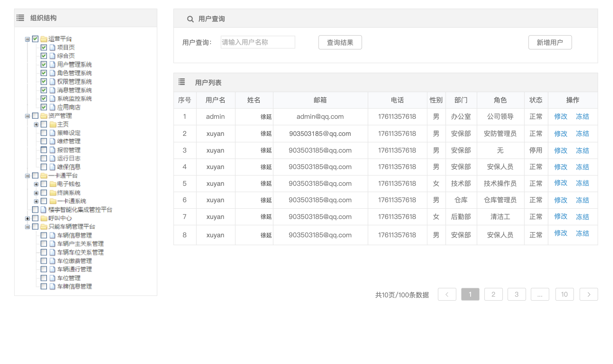Click 冻结 link for row 5
This screenshot has width=613, height=364.
point(582,183)
